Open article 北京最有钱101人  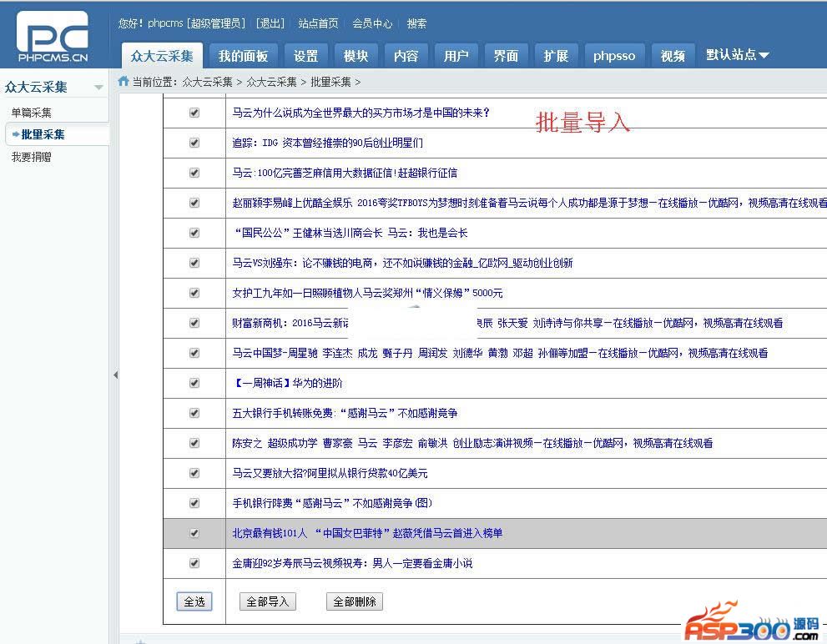click(368, 533)
